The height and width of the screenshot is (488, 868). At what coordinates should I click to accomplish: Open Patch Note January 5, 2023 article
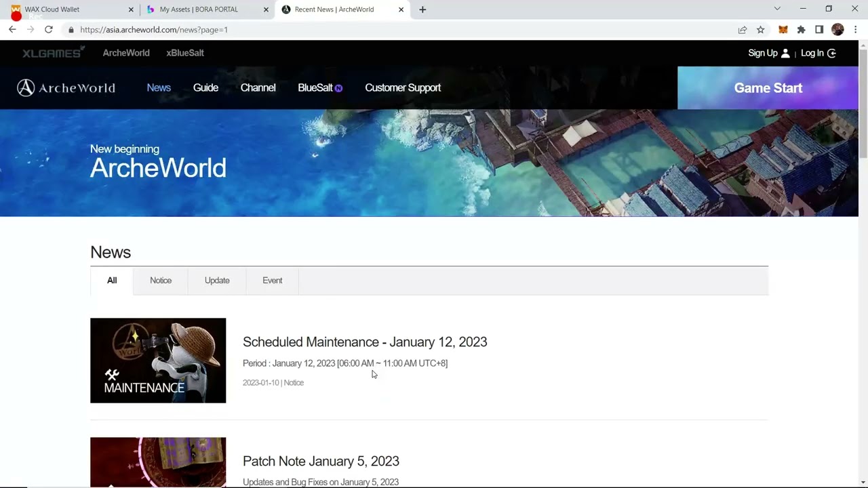pyautogui.click(x=321, y=461)
